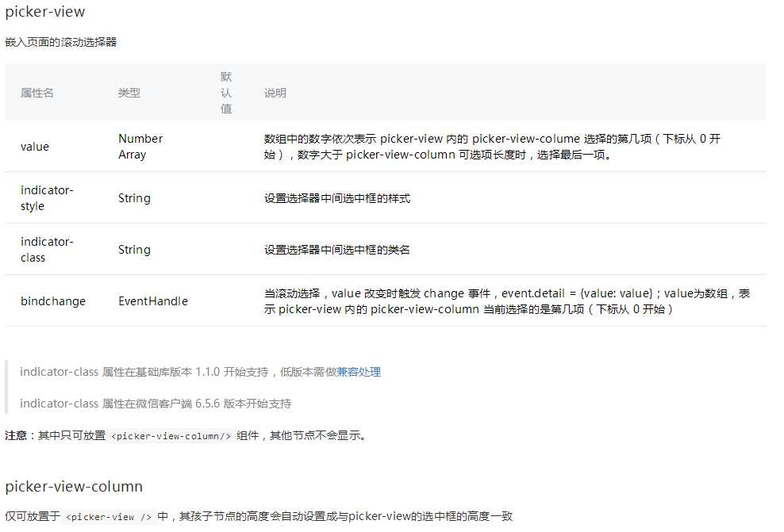784x532 pixels.
Task: Click the picker-view-column section heading
Action: [75, 486]
